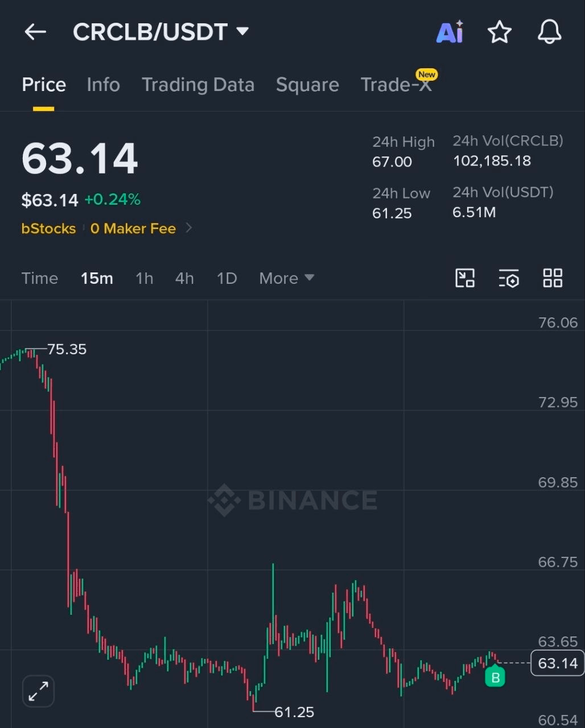Switch to the Trading Data tab

tap(198, 85)
